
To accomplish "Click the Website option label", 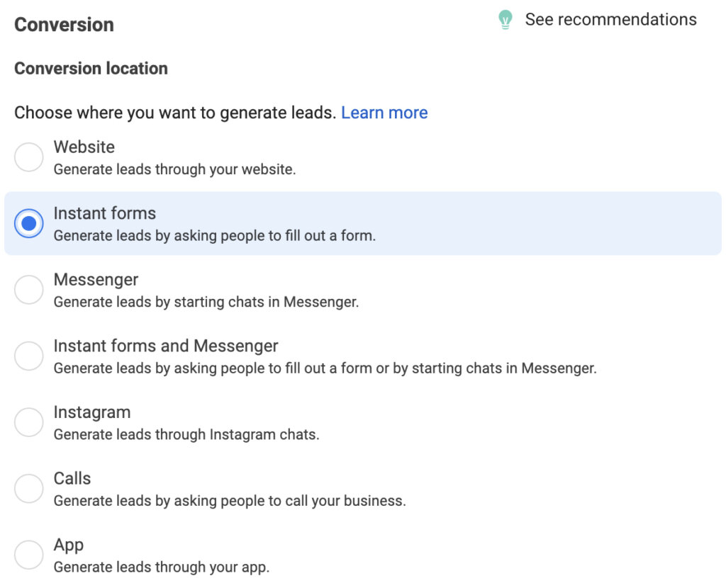I will (x=84, y=147).
